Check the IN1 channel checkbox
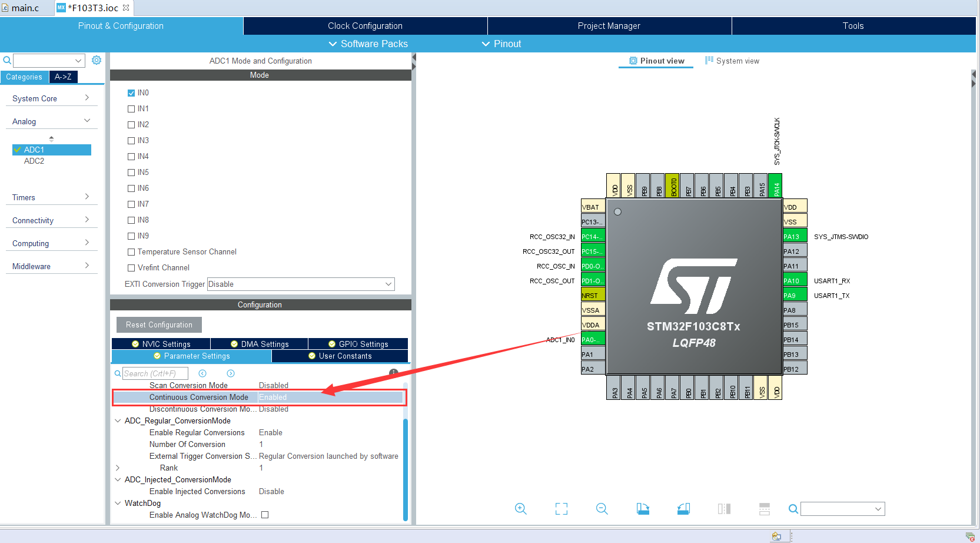980x543 pixels. pyautogui.click(x=131, y=108)
